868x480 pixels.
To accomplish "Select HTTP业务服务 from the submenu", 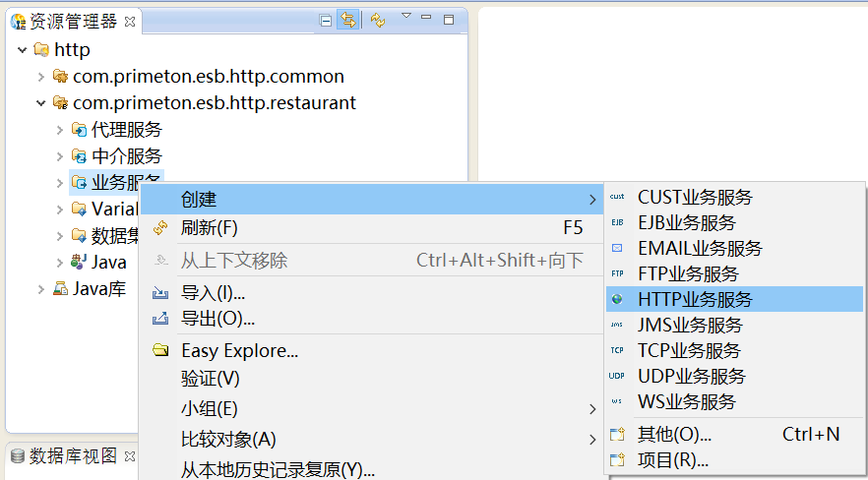I will click(x=695, y=299).
